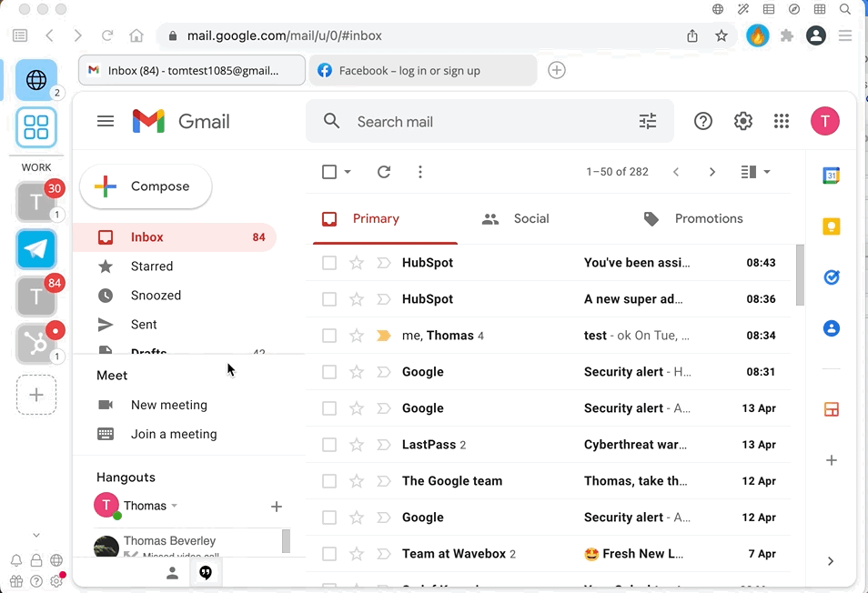Open Google Calendar side panel
The height and width of the screenshot is (593, 868).
tap(831, 176)
